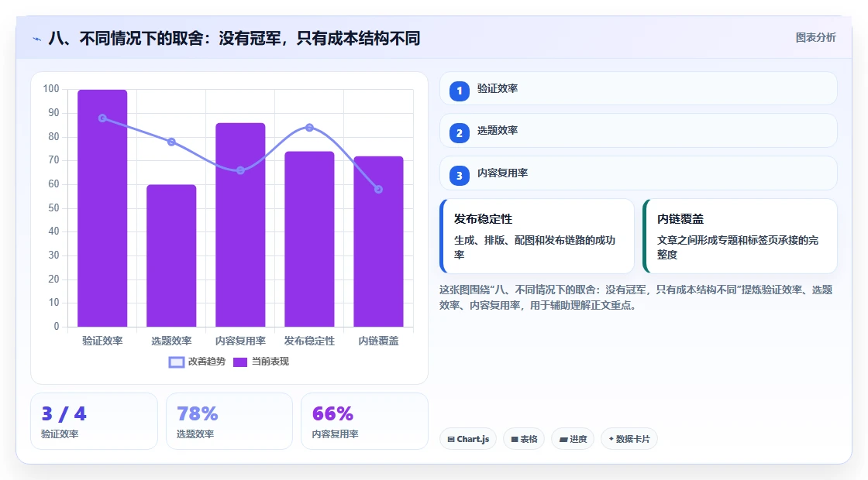Click the 选题效率 bar in the chart
This screenshot has height=480, width=868.
click(171, 255)
